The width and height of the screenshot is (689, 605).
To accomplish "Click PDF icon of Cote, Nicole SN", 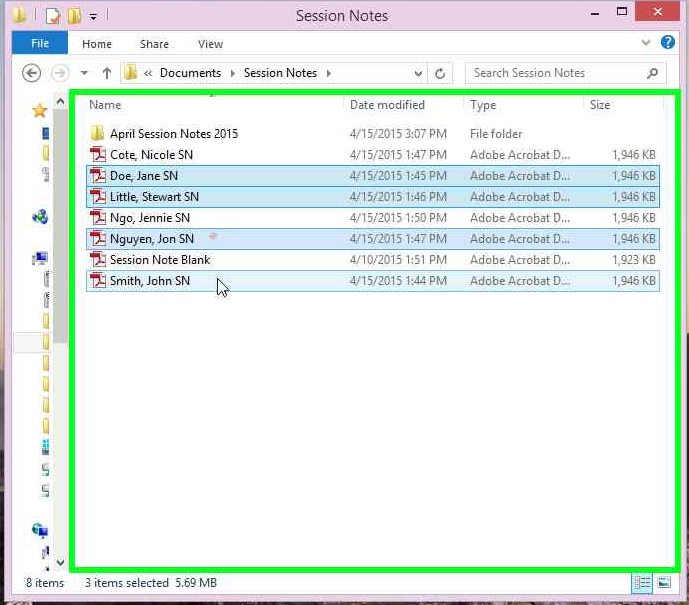I will pos(98,155).
